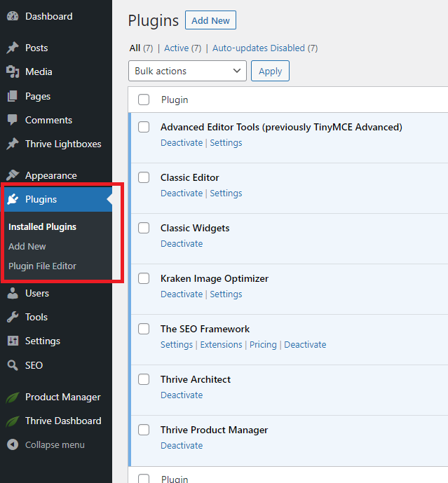The height and width of the screenshot is (483, 448).
Task: Click the Users person icon
Action: 13,293
